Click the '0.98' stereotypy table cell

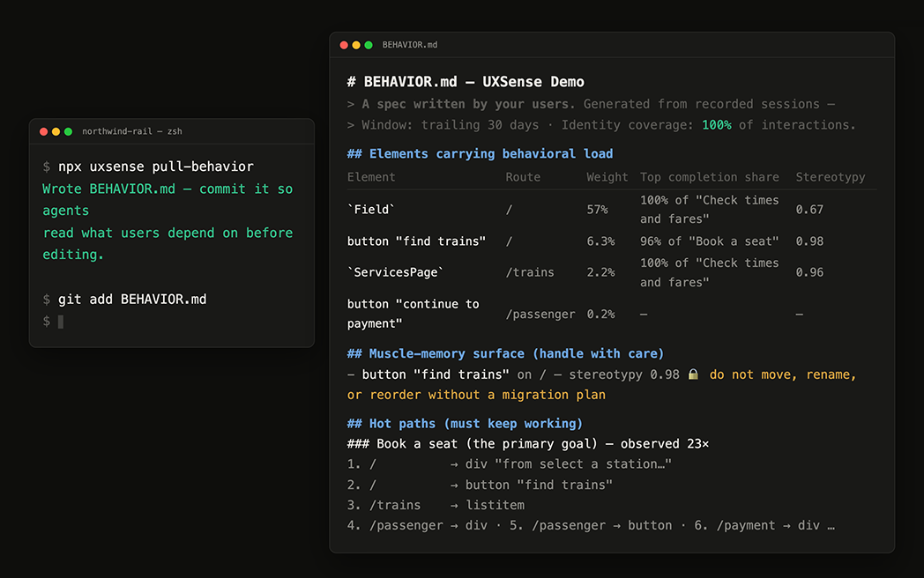(809, 241)
